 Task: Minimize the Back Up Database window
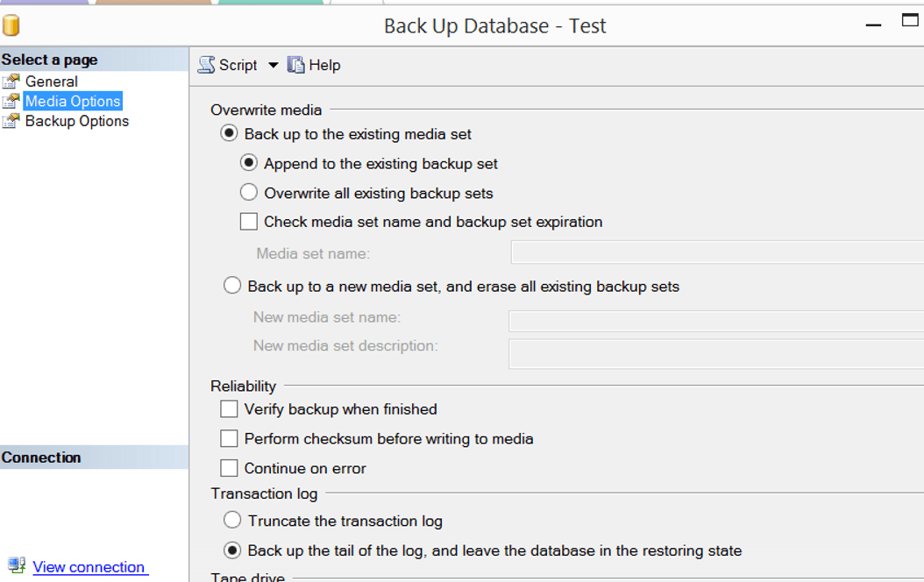tap(873, 25)
